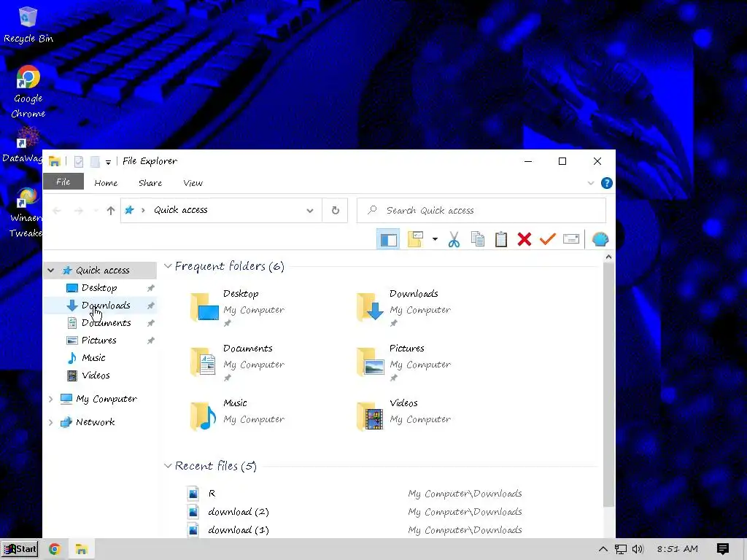Select Pictures in the navigation pane
The image size is (747, 560).
coord(99,340)
